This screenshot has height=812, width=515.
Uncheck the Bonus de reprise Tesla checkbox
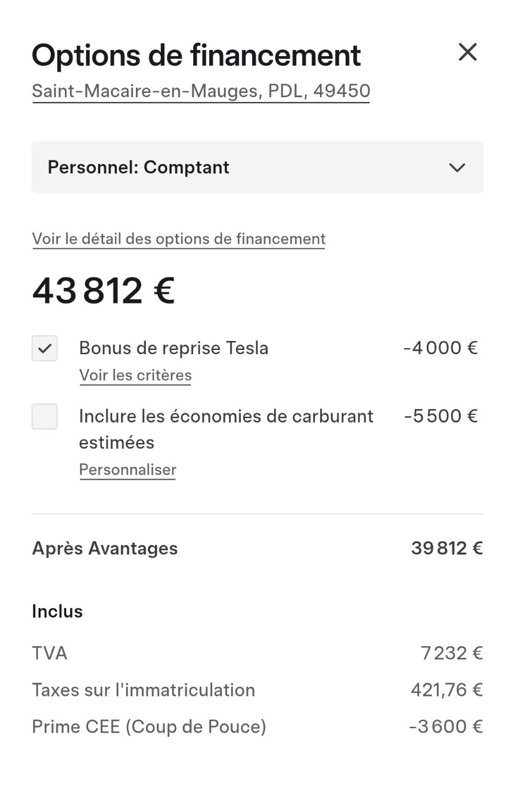click(45, 349)
